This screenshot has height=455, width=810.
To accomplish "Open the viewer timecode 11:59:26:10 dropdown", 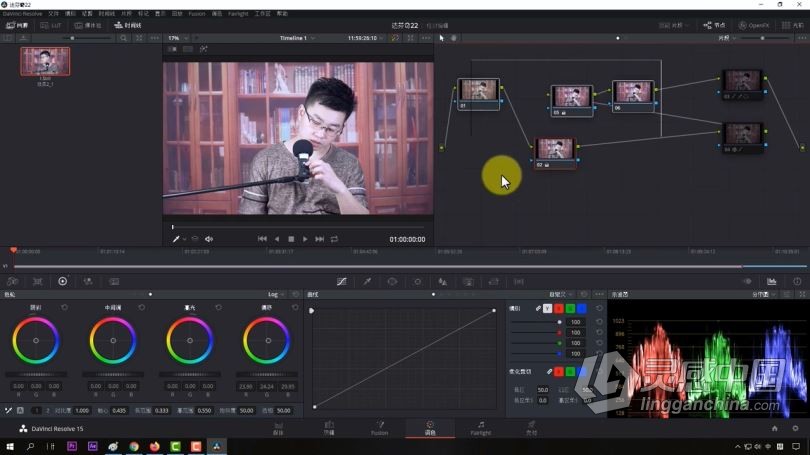I will coord(365,38).
